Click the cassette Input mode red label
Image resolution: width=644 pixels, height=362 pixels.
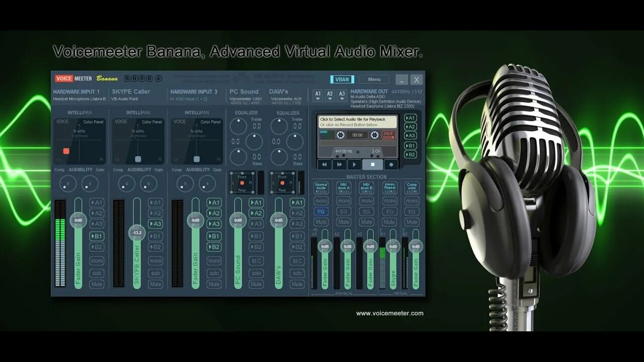pyautogui.click(x=388, y=135)
